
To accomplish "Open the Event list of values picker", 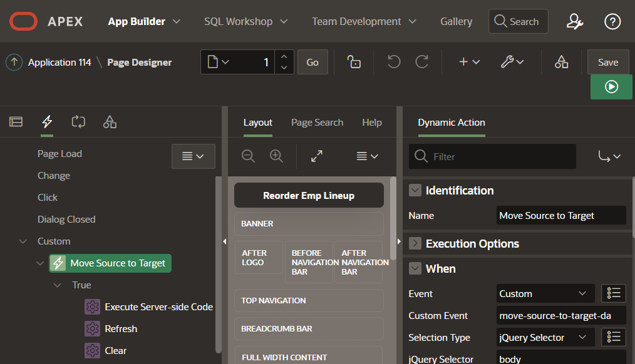I will (x=613, y=293).
